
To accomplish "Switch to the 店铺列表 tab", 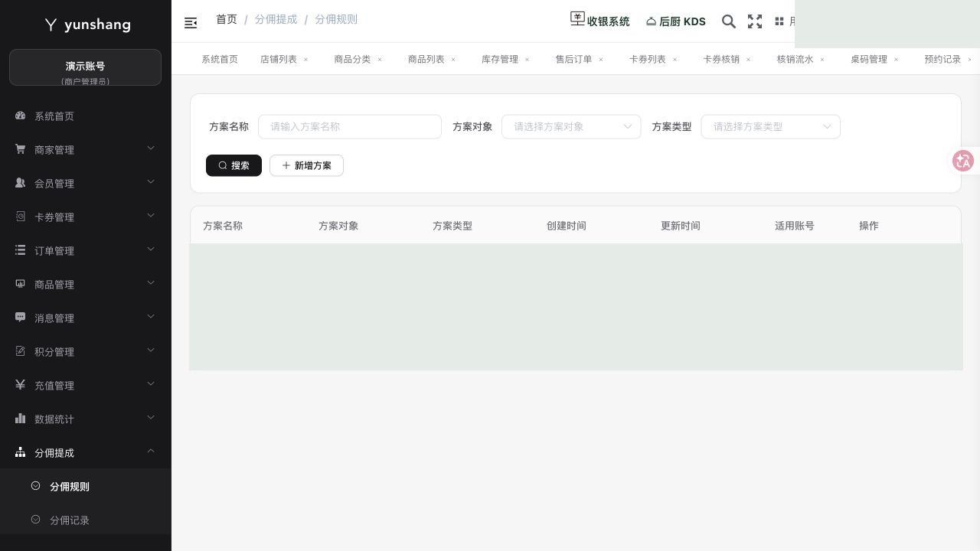I will tap(279, 59).
